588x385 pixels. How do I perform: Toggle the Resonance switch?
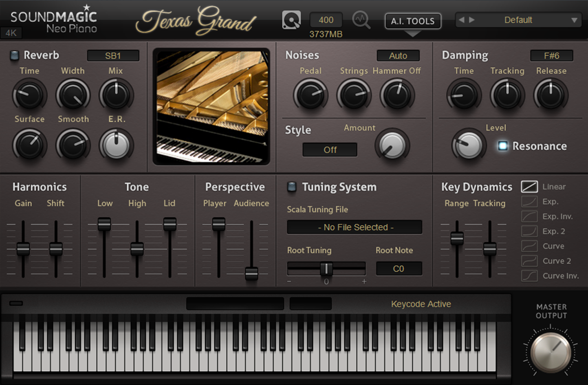click(502, 146)
